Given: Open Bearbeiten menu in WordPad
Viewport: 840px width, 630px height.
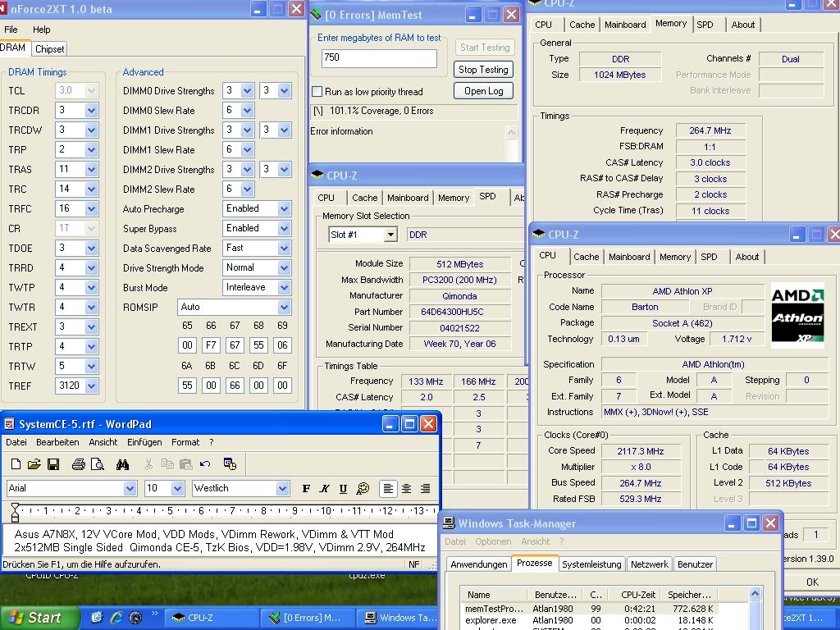Looking at the screenshot, I should [57, 442].
